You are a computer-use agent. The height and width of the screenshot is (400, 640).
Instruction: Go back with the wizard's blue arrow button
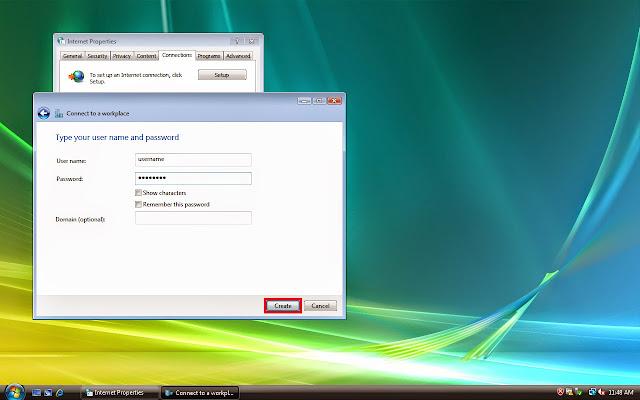(44, 113)
